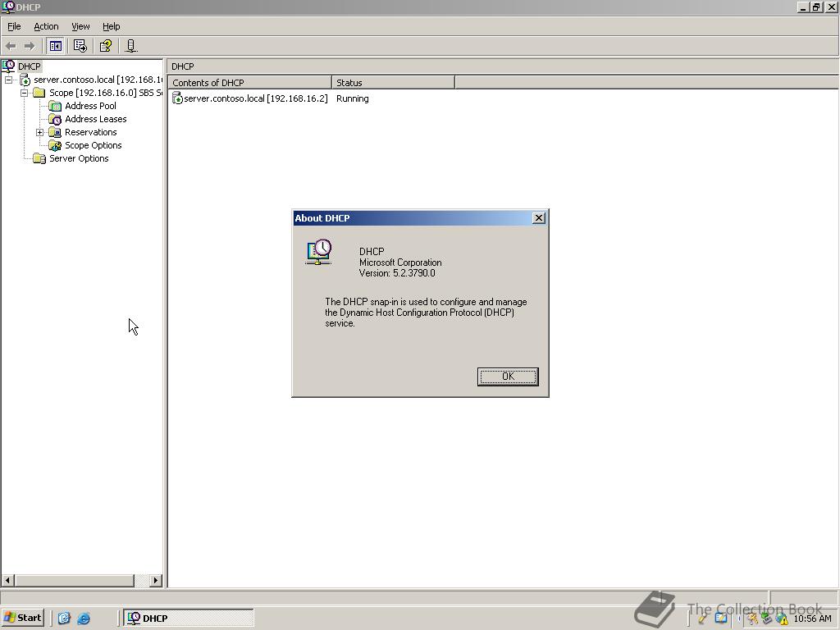Select the Address Pool label
The image size is (840, 630).
pos(90,106)
